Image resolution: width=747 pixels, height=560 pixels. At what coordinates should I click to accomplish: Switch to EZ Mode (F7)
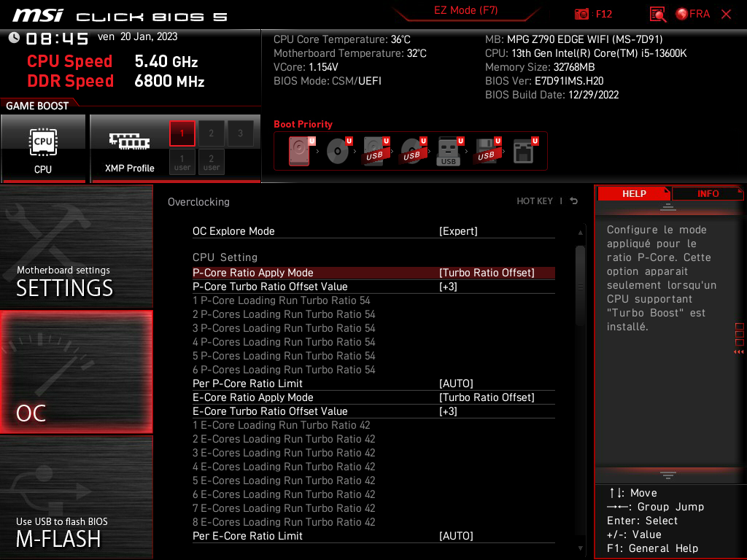coord(465,10)
